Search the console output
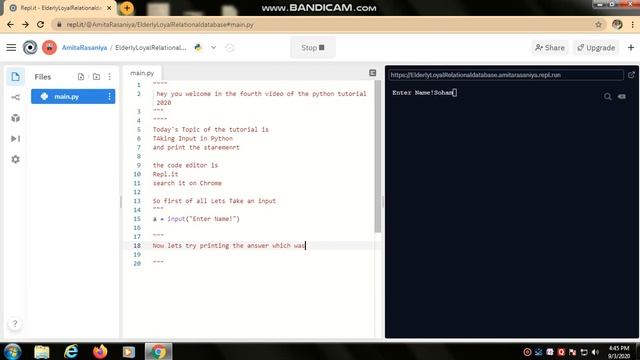Viewport: 640px width, 360px height. coord(608,97)
